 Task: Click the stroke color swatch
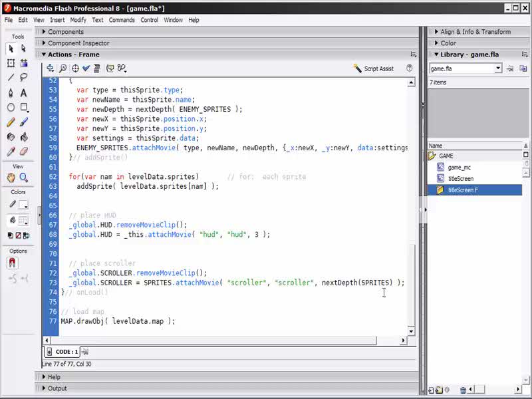pyautogui.click(x=23, y=204)
